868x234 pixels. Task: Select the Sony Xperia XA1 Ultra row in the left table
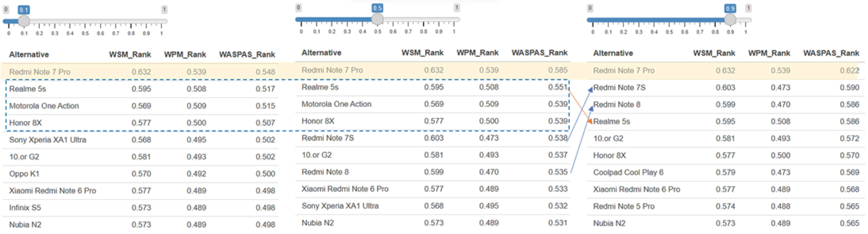(x=48, y=140)
